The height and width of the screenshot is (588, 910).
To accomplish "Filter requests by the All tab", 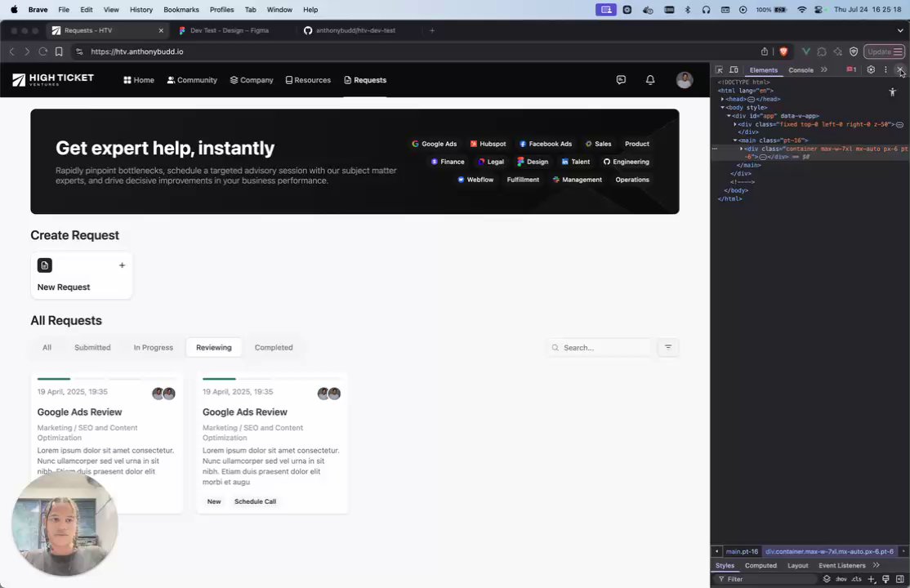I will click(x=47, y=348).
